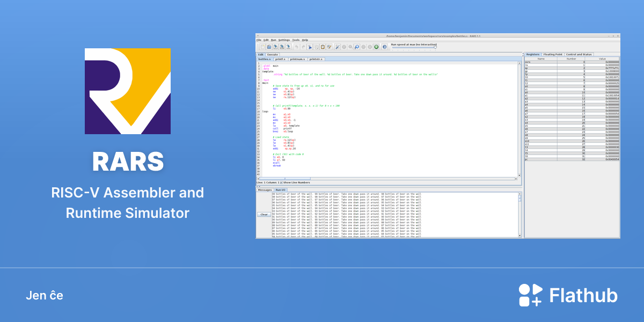This screenshot has height=322, width=644.
Task: Click the green Reset toolbar icon
Action: point(376,47)
